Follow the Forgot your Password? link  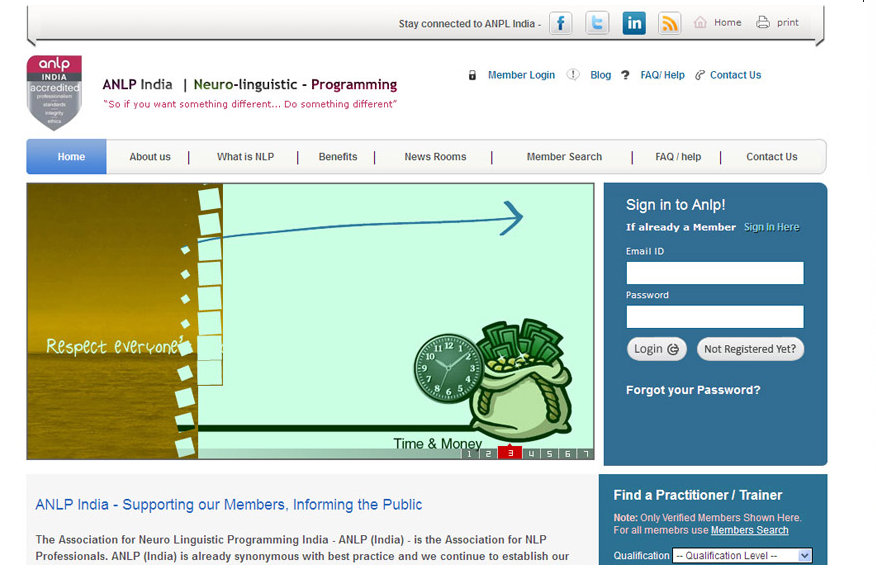693,390
